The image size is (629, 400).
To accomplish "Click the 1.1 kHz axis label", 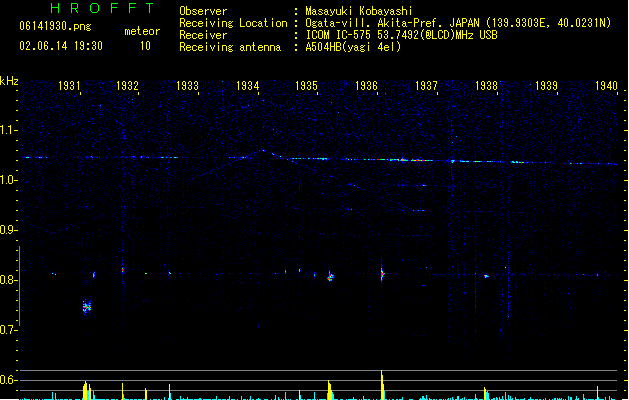I will [x=7, y=130].
